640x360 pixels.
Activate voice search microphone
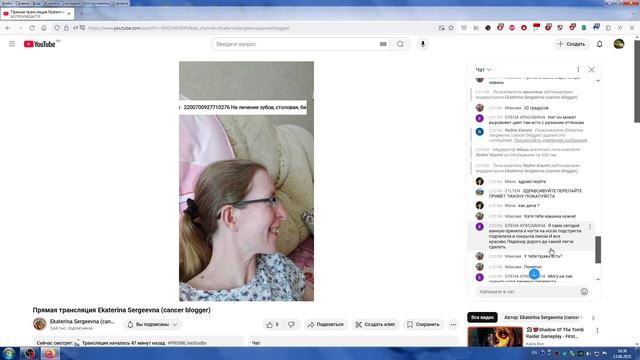pyautogui.click(x=423, y=44)
